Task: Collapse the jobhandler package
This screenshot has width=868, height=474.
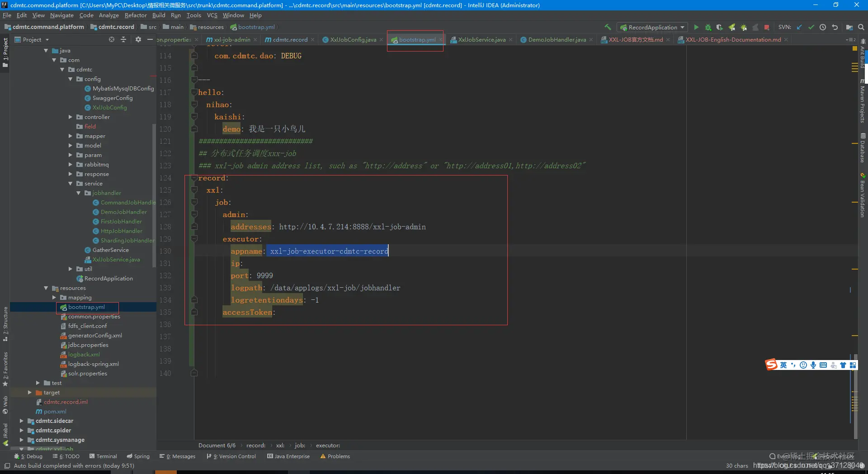Action: pos(78,193)
